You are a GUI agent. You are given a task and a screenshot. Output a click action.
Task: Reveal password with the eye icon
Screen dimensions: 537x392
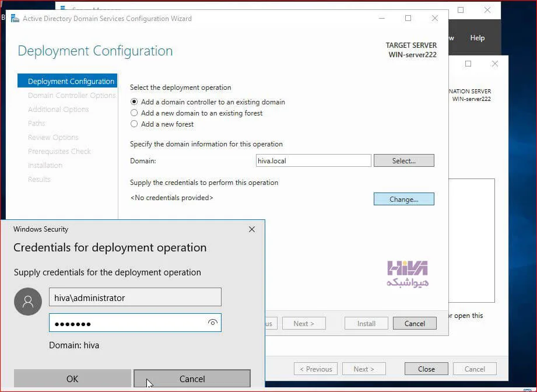213,323
